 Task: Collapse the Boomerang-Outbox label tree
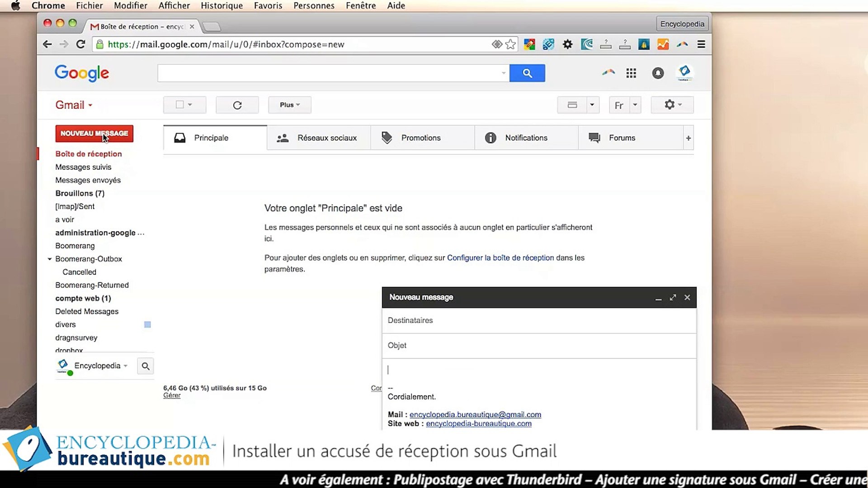tap(50, 259)
